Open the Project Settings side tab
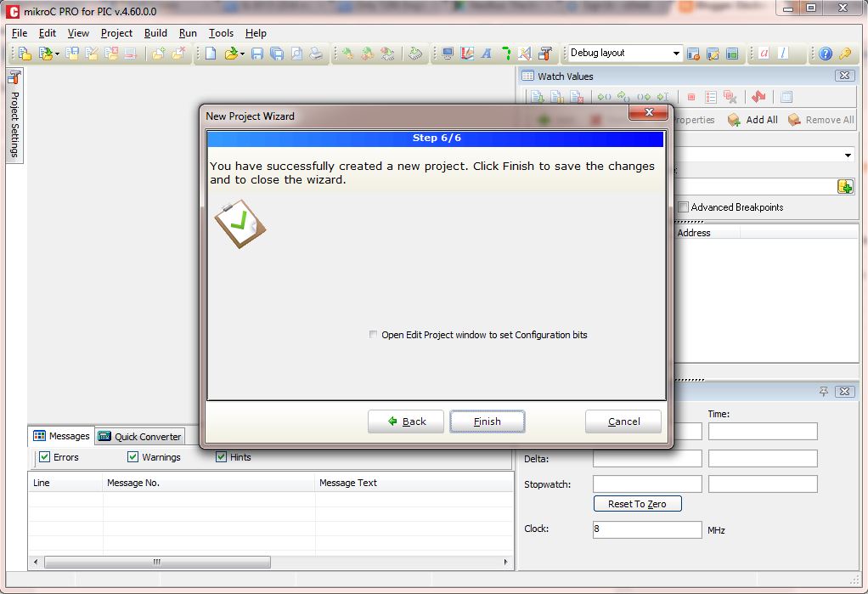 [14, 116]
